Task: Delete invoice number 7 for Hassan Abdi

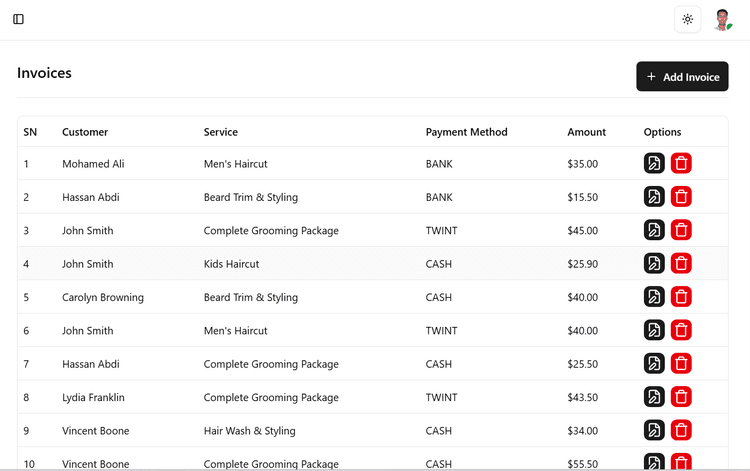Action: tap(681, 364)
